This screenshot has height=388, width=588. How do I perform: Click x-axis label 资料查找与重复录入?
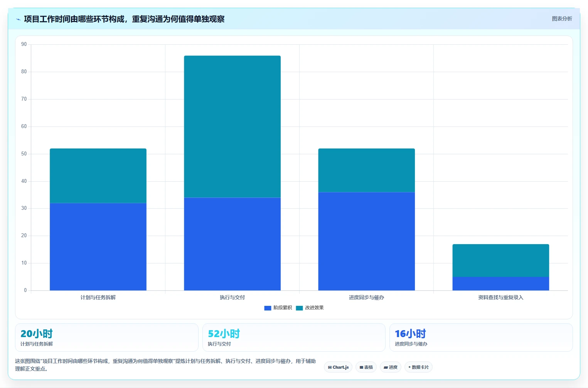[500, 297]
